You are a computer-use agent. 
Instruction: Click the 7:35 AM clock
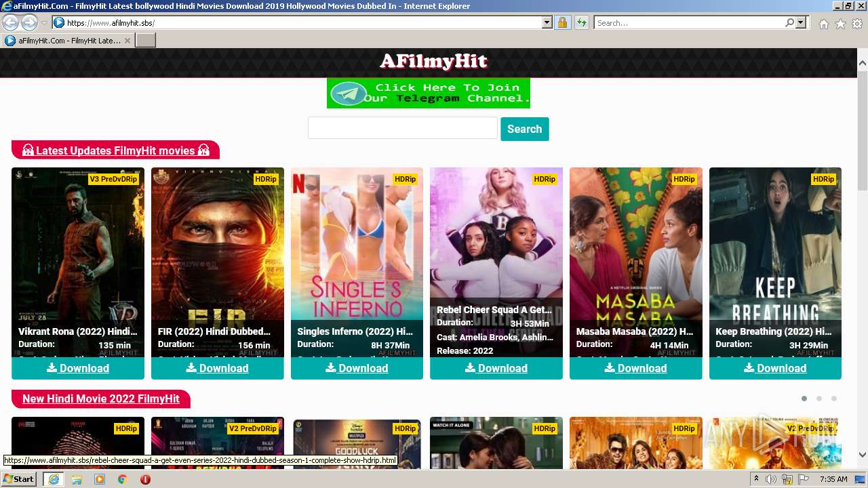click(833, 479)
